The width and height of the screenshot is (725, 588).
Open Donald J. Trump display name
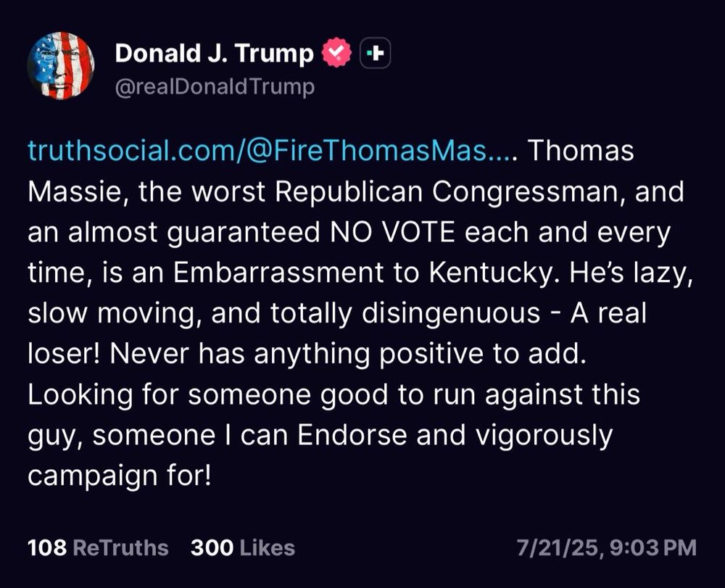pos(214,53)
